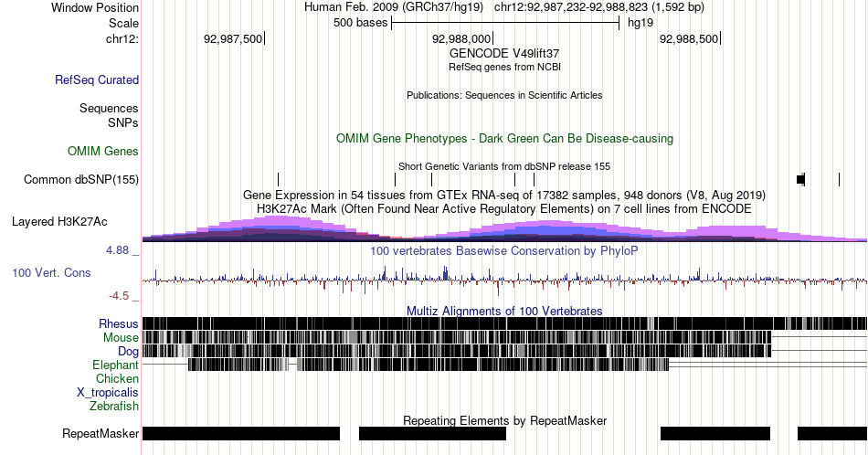Click the GTEx Gene Expression track title

point(504,195)
